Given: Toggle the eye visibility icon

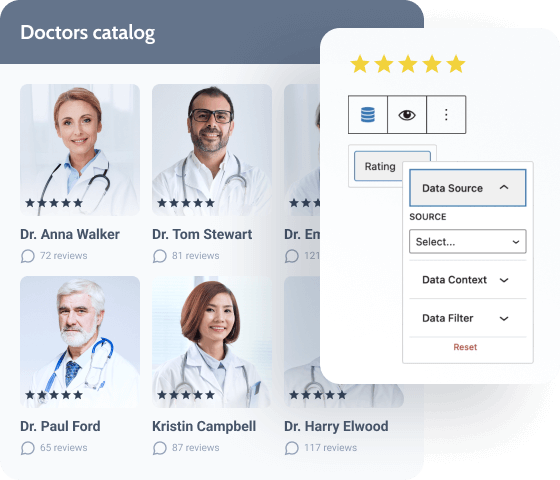Looking at the screenshot, I should (x=407, y=115).
